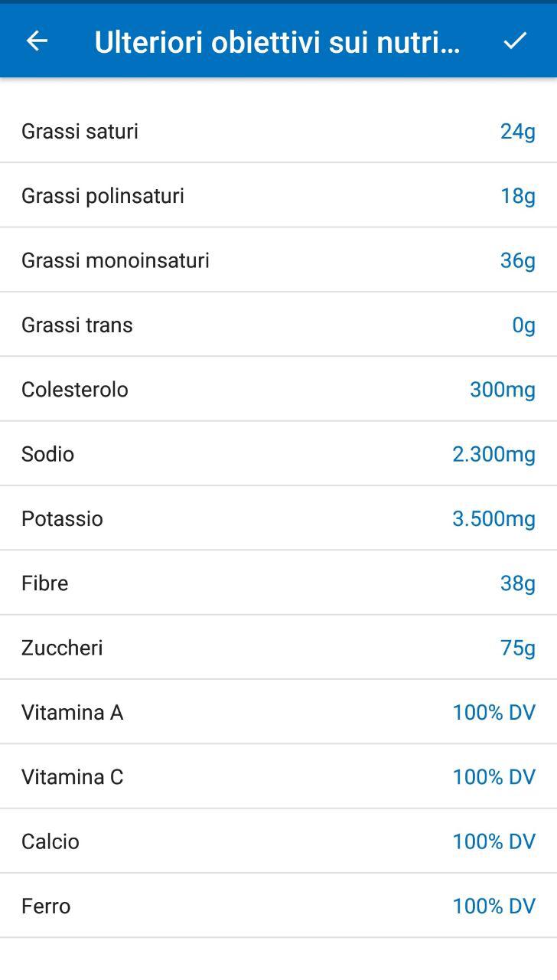Edit the 18g polyunsaturated fat value

[517, 196]
